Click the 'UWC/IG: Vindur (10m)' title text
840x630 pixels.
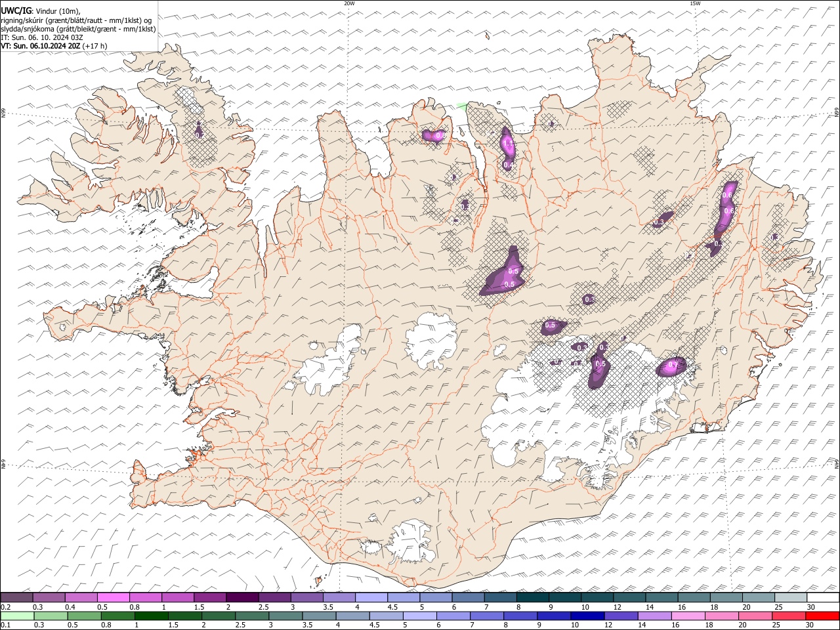pos(41,10)
